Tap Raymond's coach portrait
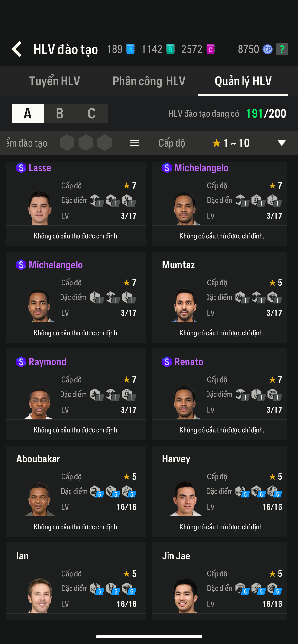Viewport: 298px width, 644px height. point(39,402)
